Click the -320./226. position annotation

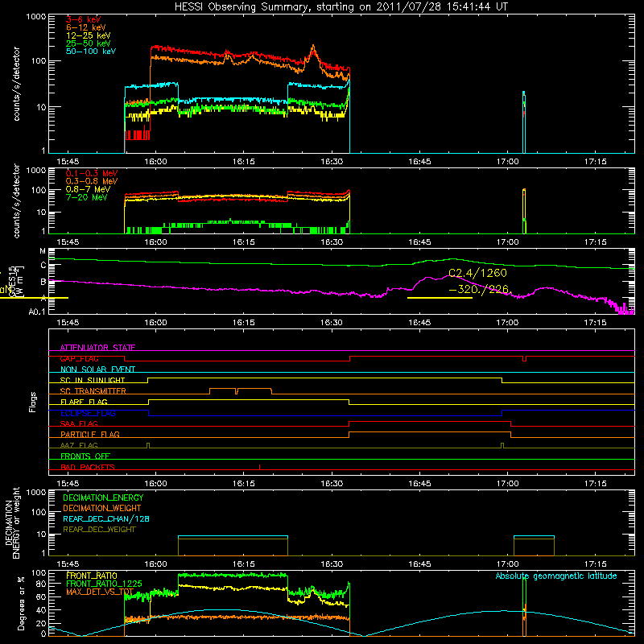click(480, 290)
